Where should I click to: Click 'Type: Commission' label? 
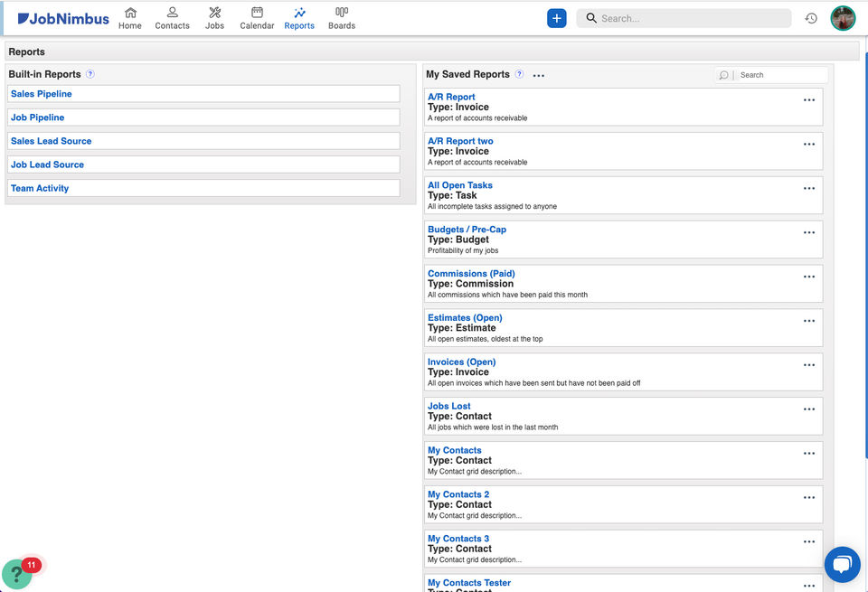tap(470, 284)
